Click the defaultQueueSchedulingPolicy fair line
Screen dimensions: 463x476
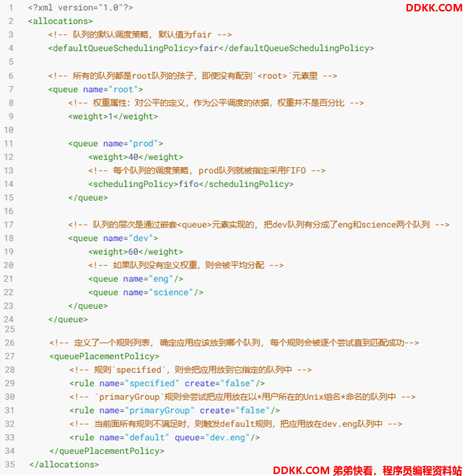[x=211, y=48]
